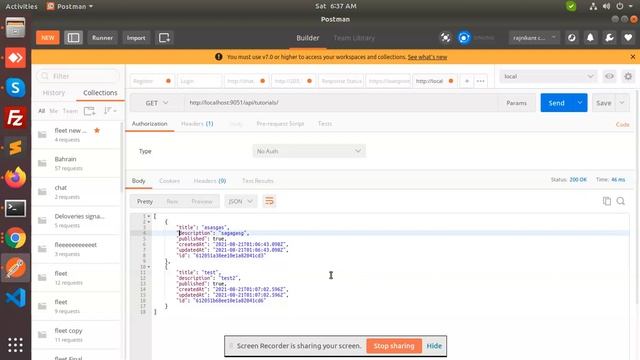Switch to the Team Library tab

point(354,38)
